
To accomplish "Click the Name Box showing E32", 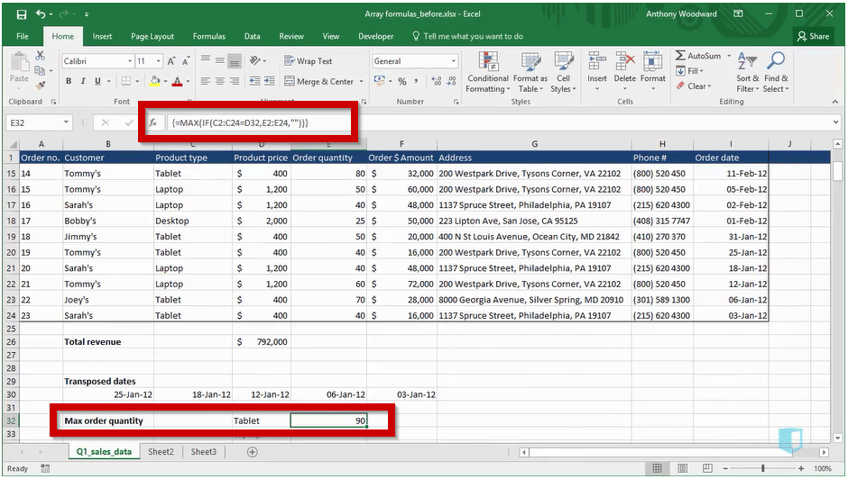I will (x=39, y=123).
